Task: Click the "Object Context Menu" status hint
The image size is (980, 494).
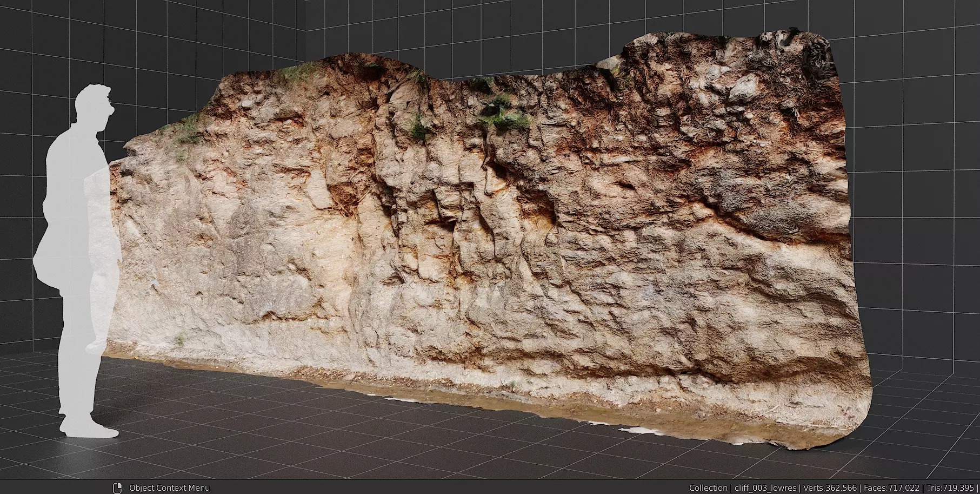Action: [169, 488]
